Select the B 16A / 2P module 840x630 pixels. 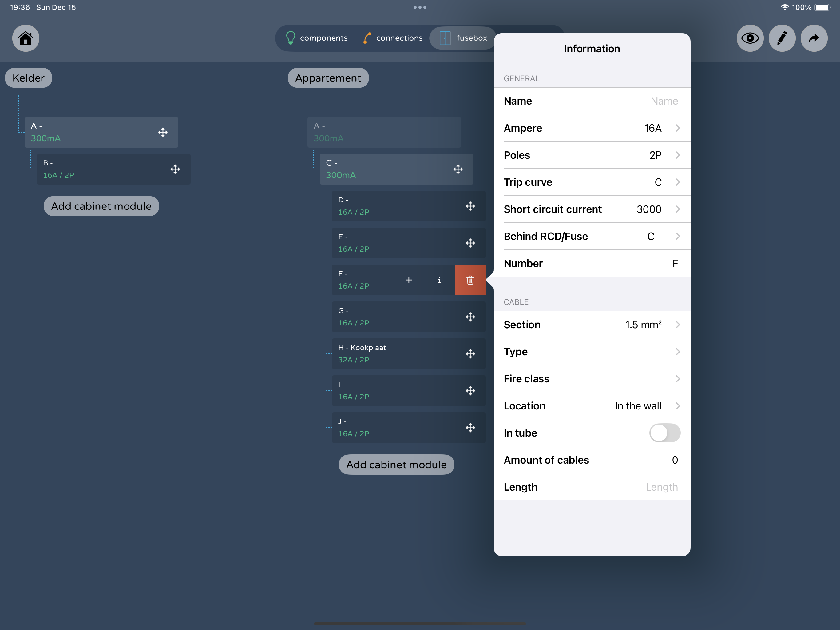[113, 169]
